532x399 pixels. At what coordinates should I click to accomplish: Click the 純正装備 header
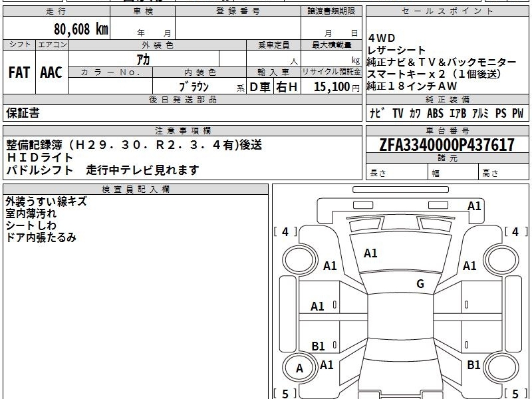(447, 99)
